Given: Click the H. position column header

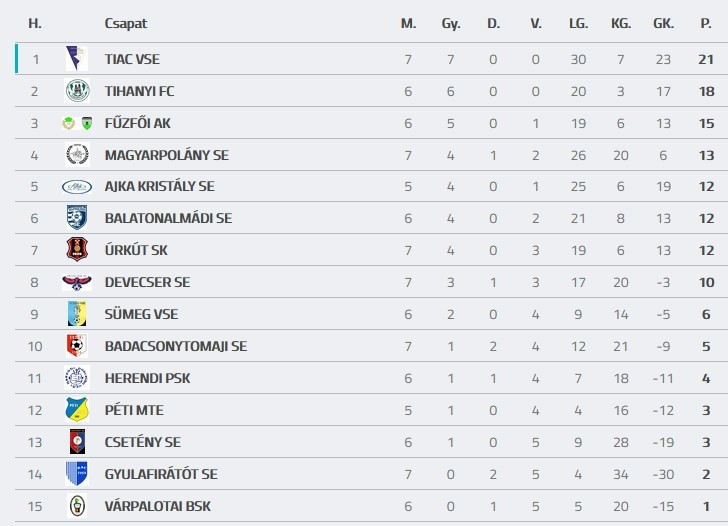Looking at the screenshot, I should [x=35, y=23].
